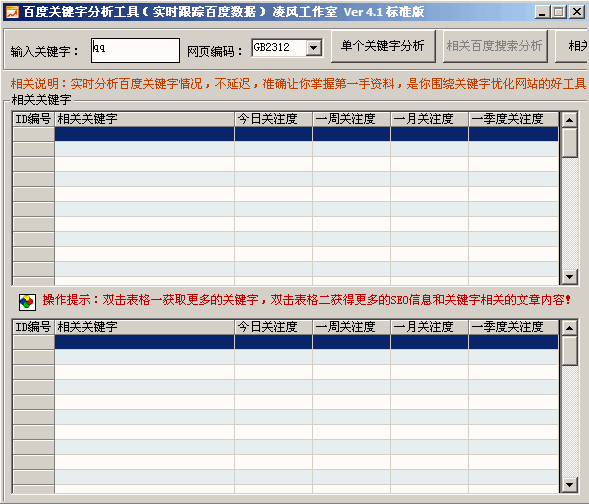Click lower table ID编号 column header
The height and width of the screenshot is (504, 589).
click(x=33, y=327)
